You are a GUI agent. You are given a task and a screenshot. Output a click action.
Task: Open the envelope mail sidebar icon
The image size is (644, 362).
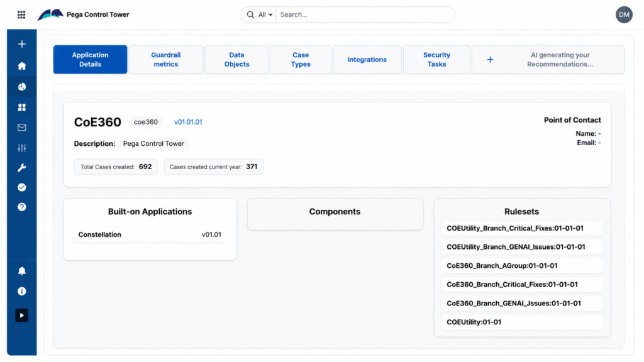[x=22, y=128]
